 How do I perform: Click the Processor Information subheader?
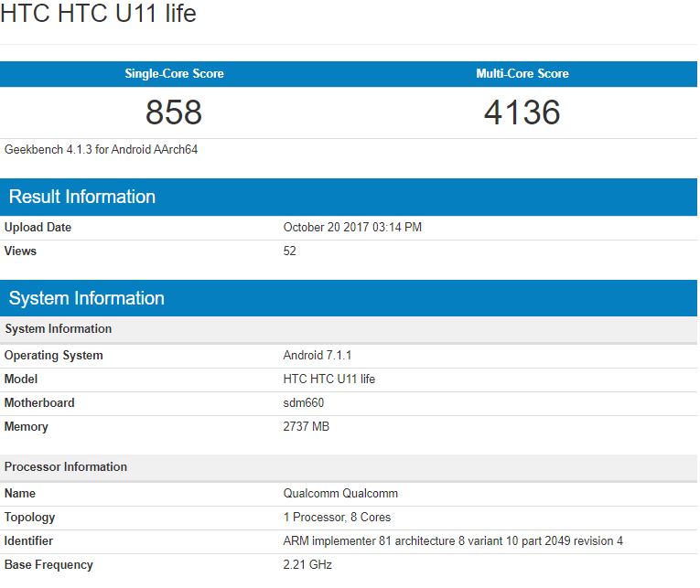coord(349,467)
